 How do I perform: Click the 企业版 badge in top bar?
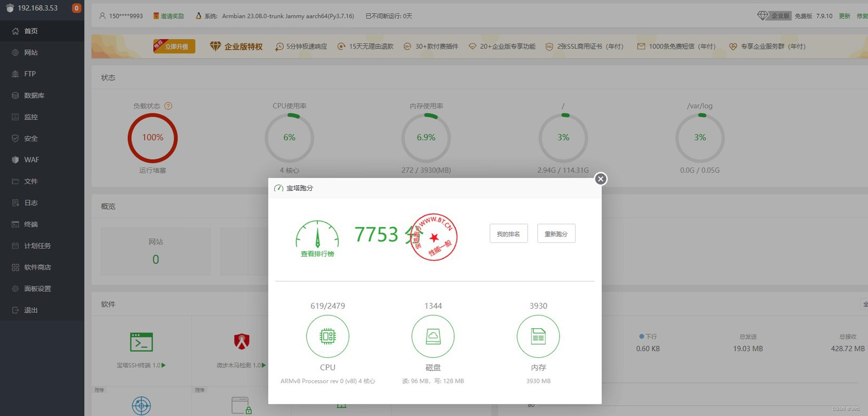774,16
